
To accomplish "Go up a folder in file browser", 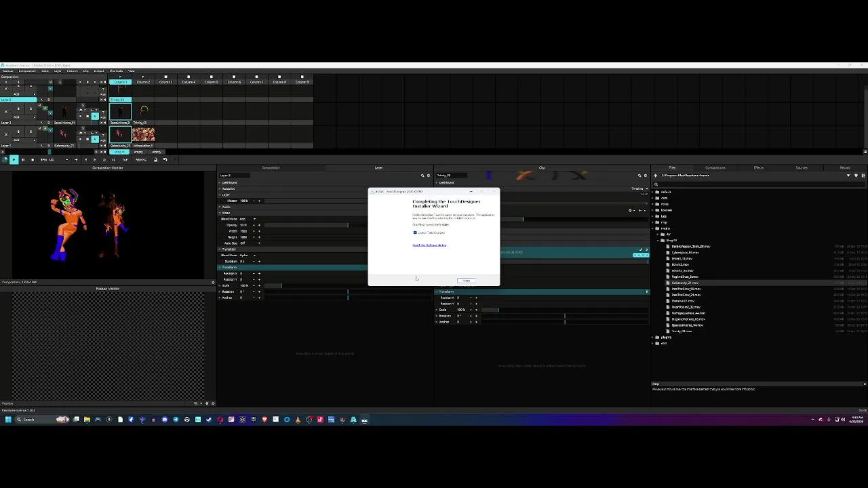I will click(x=655, y=176).
